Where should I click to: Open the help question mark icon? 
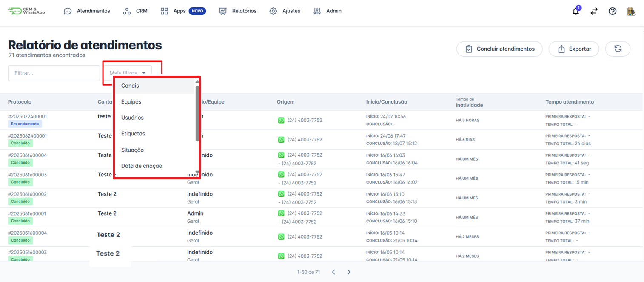click(613, 12)
